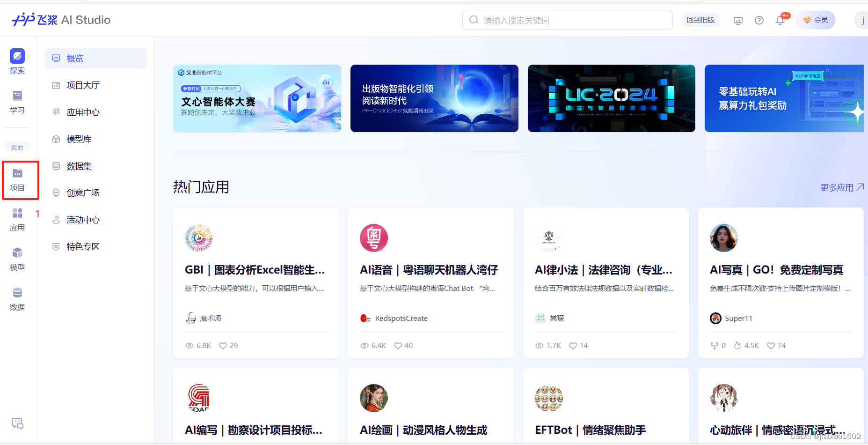
Task: Open EFTBot 情绪聚焦助手 title
Action: [x=591, y=430]
